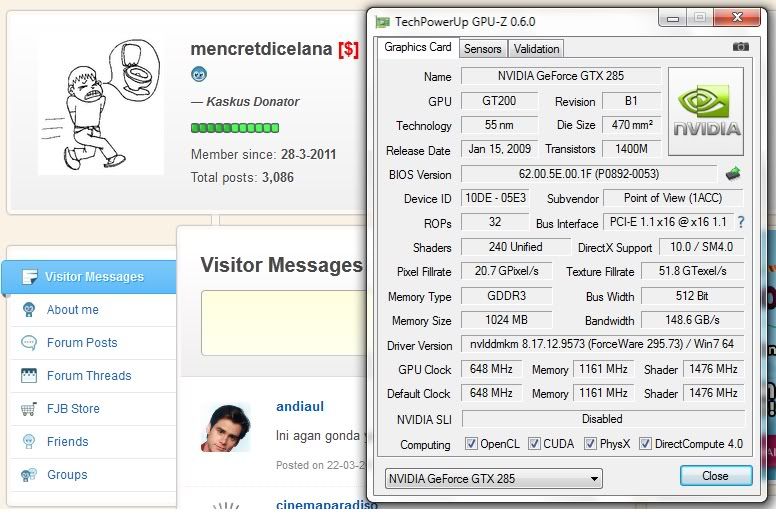Image resolution: width=776 pixels, height=518 pixels.
Task: Click the Forum Posts speech bubble icon
Action: point(29,342)
